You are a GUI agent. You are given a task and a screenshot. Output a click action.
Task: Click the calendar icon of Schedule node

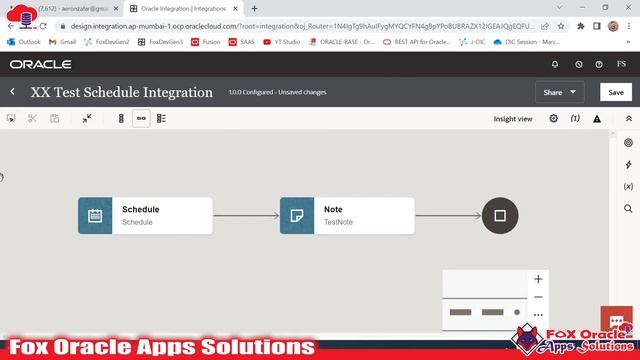(x=95, y=216)
